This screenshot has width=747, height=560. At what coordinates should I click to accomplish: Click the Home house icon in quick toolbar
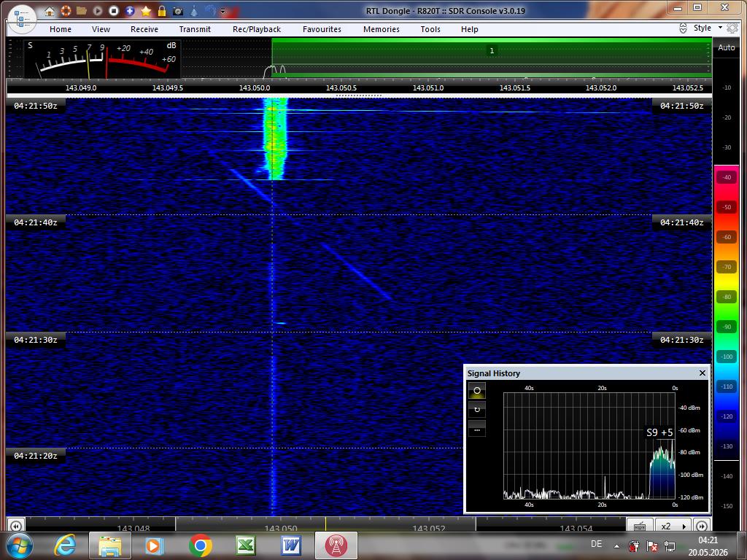(50, 11)
